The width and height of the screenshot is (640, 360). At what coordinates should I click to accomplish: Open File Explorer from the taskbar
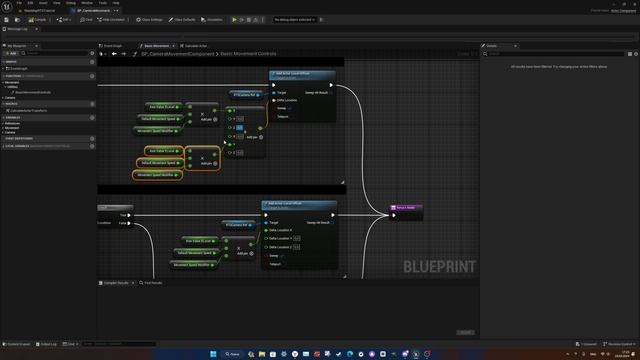(x=262, y=354)
